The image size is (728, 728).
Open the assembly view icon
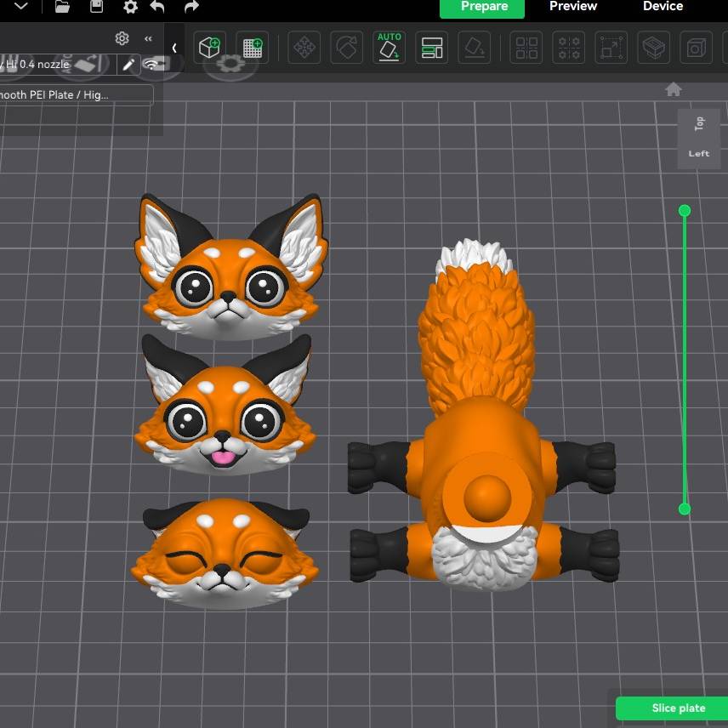[x=653, y=48]
